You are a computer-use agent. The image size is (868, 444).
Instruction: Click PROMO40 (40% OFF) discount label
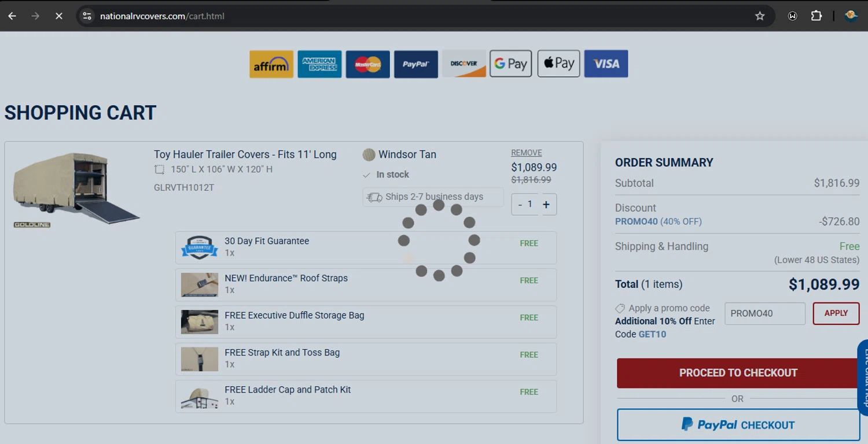tap(659, 221)
